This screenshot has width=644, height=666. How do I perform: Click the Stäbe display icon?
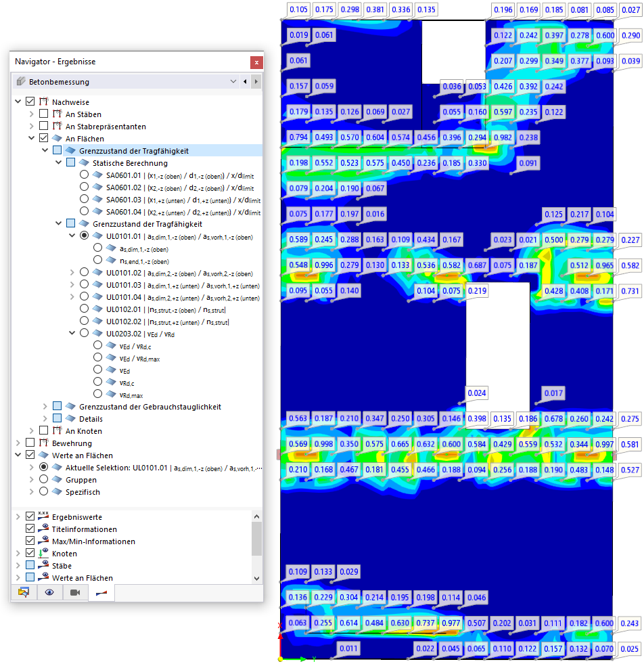pos(43,565)
